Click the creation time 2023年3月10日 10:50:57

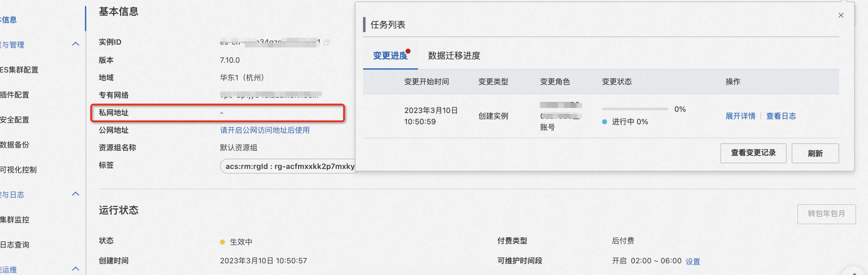click(263, 260)
